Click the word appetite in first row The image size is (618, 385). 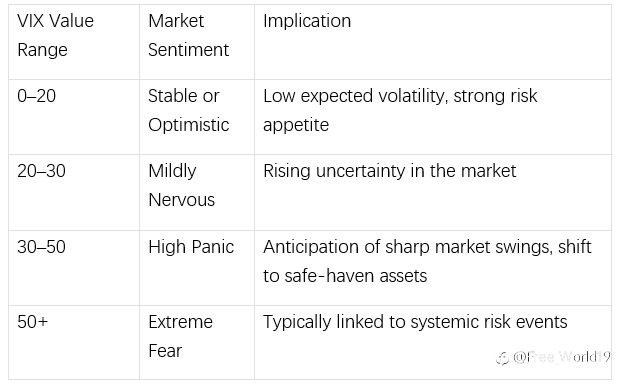(296, 125)
